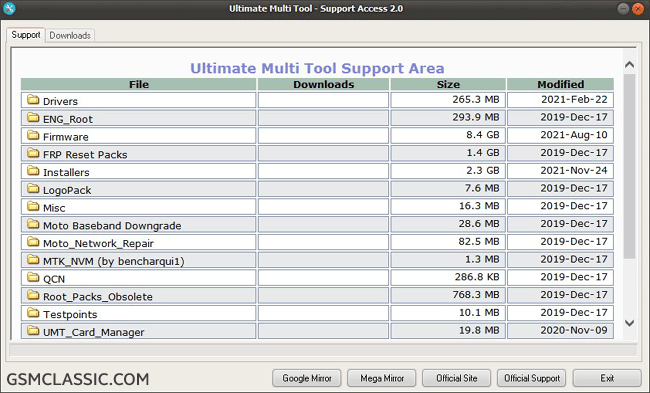650x393 pixels.
Task: Click the Modified column header
Action: point(560,84)
